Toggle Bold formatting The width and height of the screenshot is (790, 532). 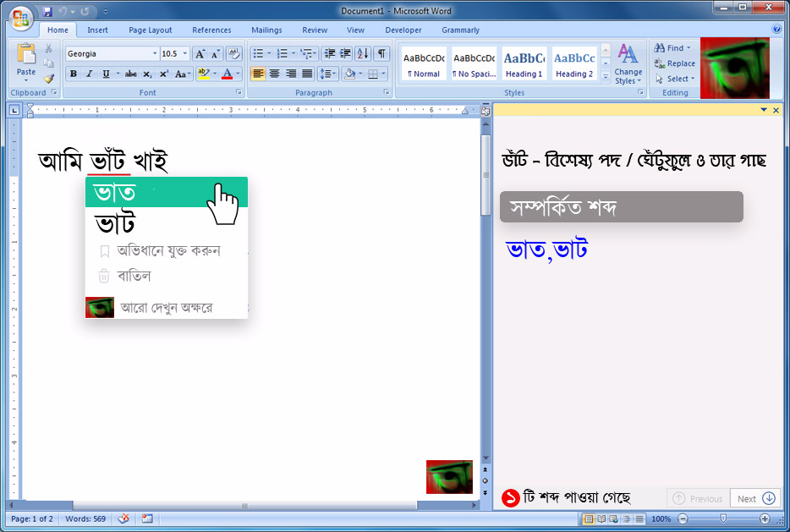coord(74,74)
